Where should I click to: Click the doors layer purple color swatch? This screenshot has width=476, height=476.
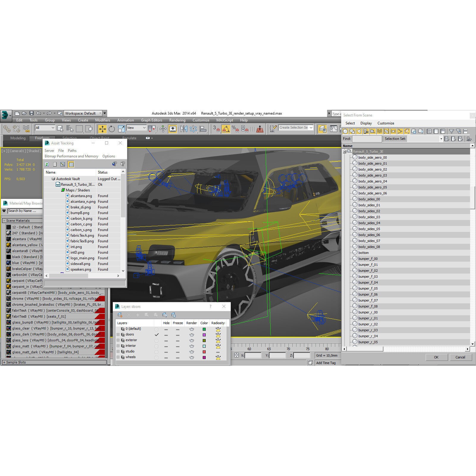pyautogui.click(x=204, y=335)
